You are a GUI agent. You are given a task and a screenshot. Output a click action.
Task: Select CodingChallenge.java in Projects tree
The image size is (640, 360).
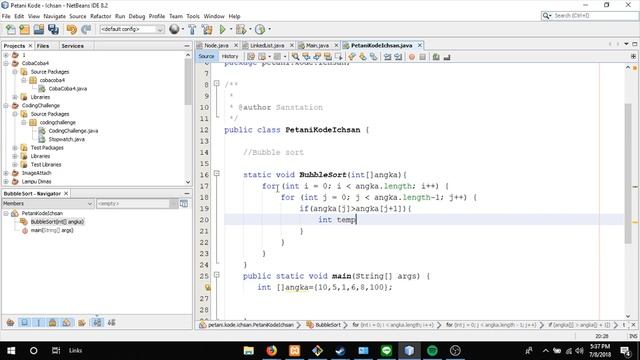pos(73,131)
